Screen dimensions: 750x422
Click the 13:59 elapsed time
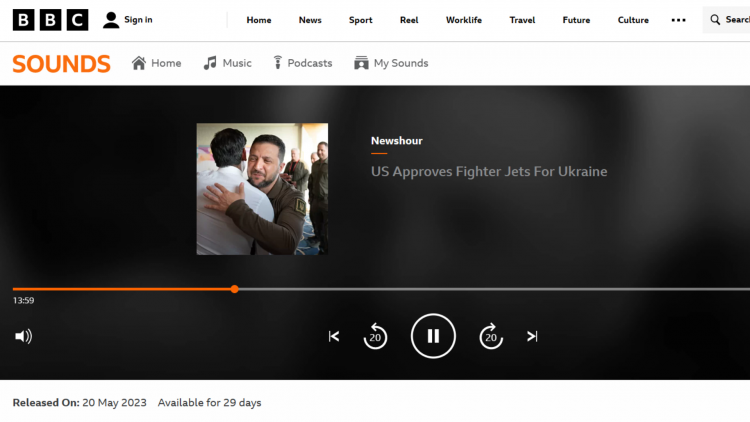pyautogui.click(x=23, y=300)
